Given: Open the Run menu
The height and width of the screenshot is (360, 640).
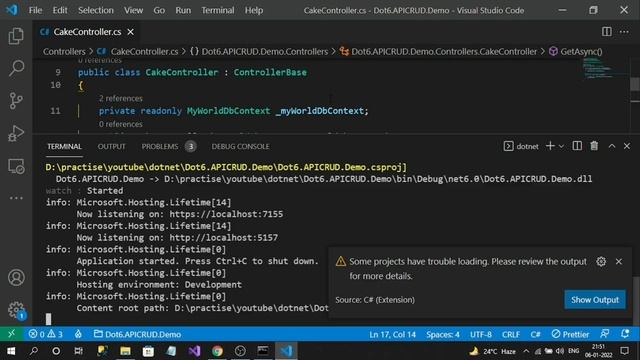Looking at the screenshot, I should [183, 10].
